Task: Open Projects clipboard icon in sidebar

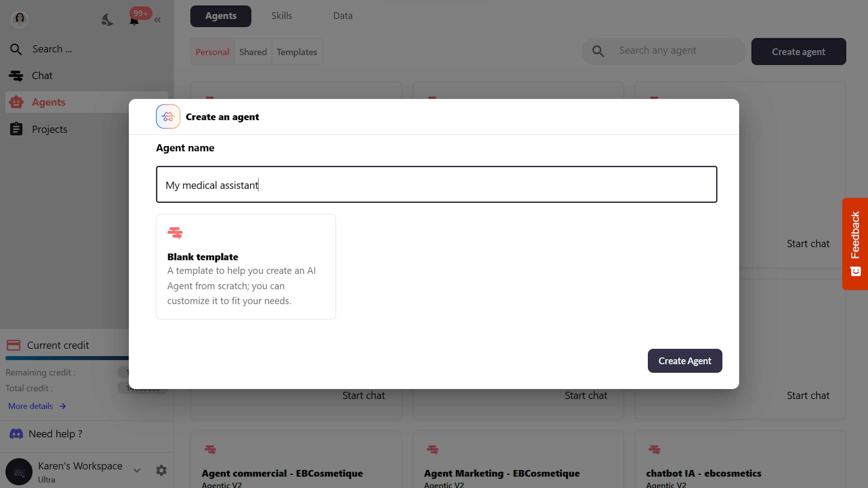Action: point(16,129)
